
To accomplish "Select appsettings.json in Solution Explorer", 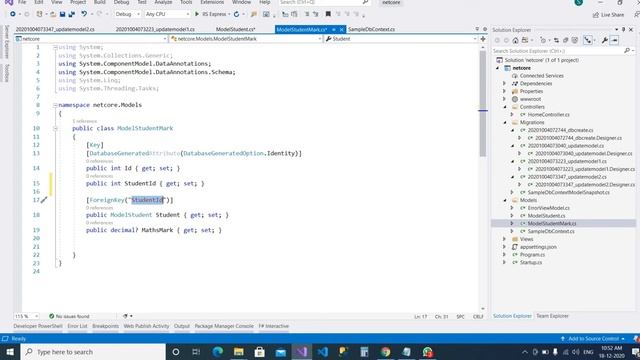I will (x=538, y=247).
